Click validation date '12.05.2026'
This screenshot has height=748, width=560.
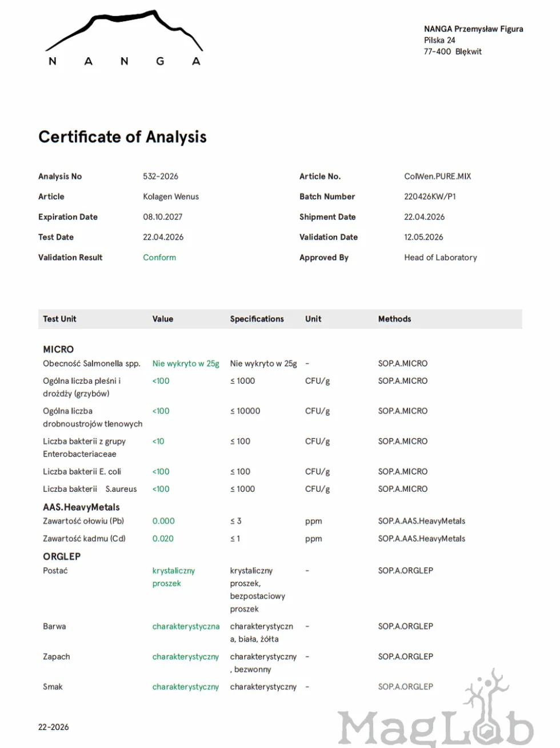tap(423, 237)
